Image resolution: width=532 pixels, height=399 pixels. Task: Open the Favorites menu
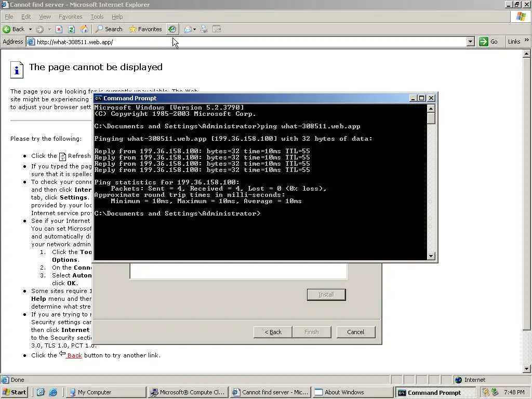(x=70, y=17)
